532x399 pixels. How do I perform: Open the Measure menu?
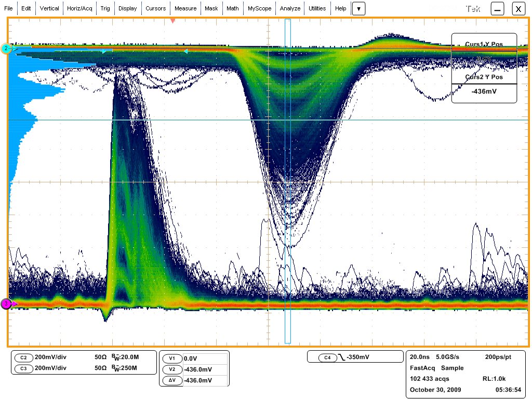coord(185,9)
